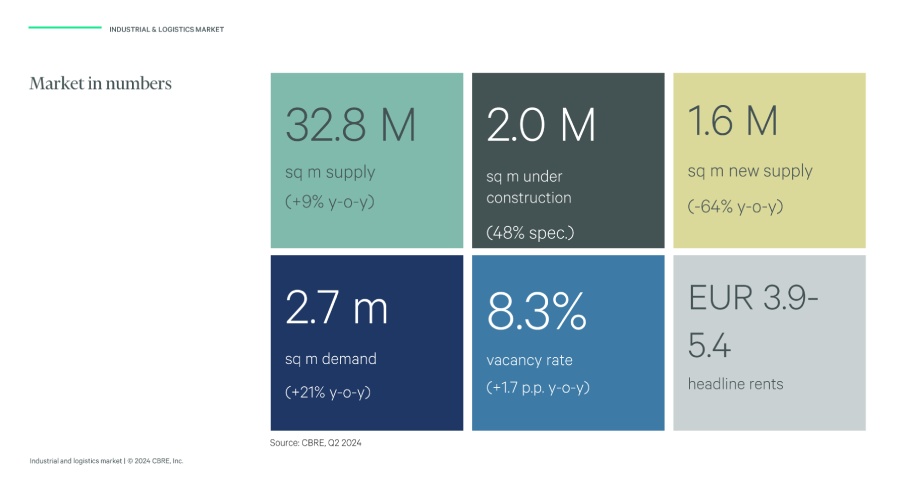Click the EUR 3.9-5.4 headline rents value
Viewport: 900px width, 485px height.
pyautogui.click(x=753, y=321)
